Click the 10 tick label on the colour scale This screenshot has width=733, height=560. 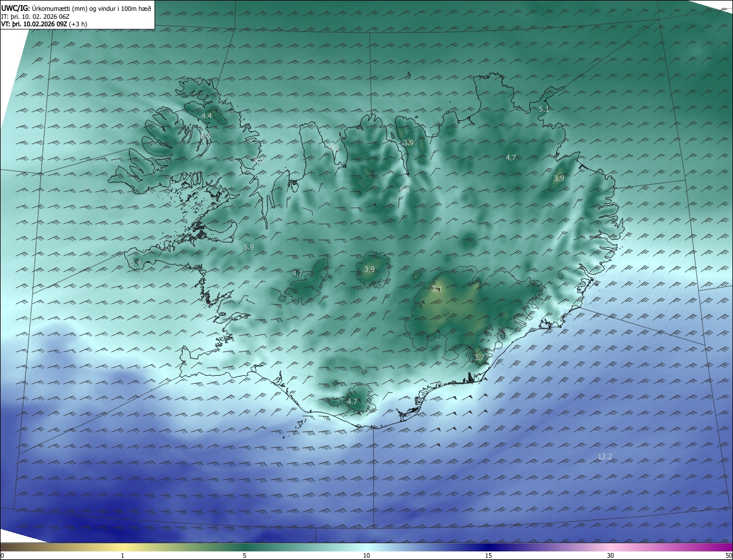coord(366,555)
